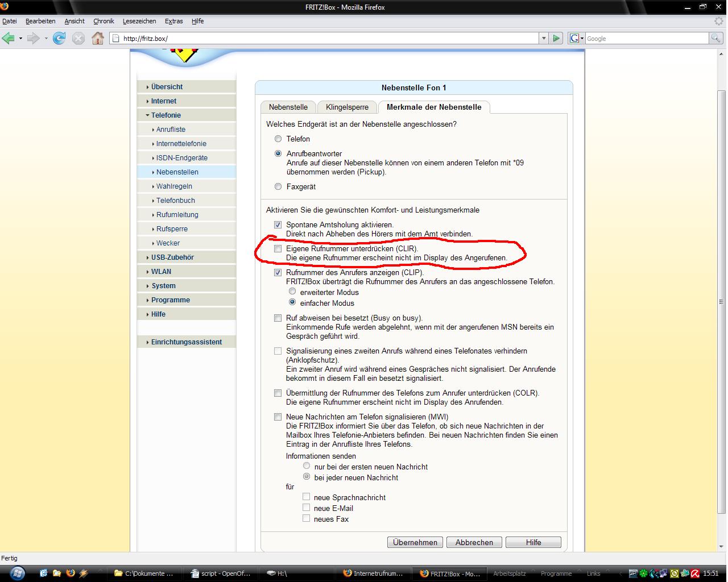
Task: Select nur bei der ersten neuen Nachricht
Action: coord(307,466)
